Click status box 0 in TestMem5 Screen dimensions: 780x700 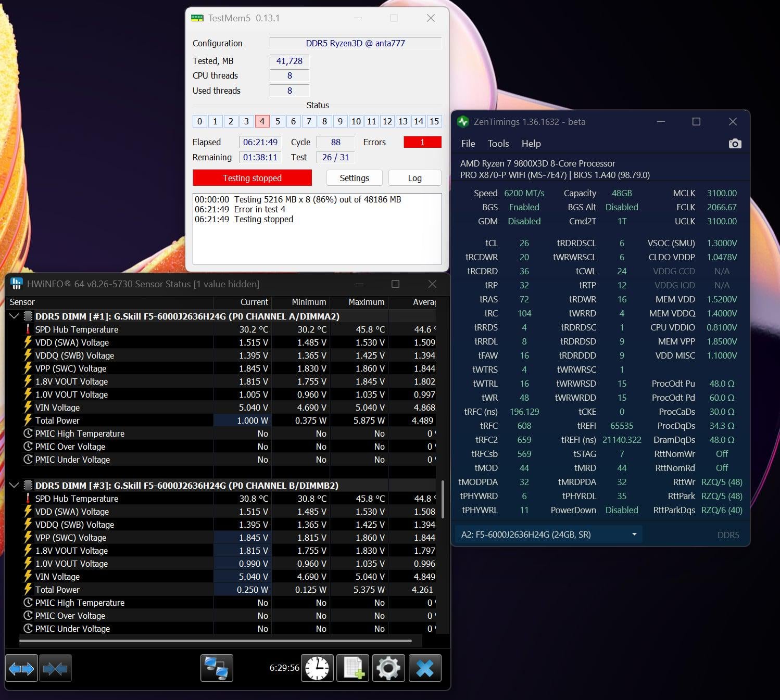[x=199, y=121]
